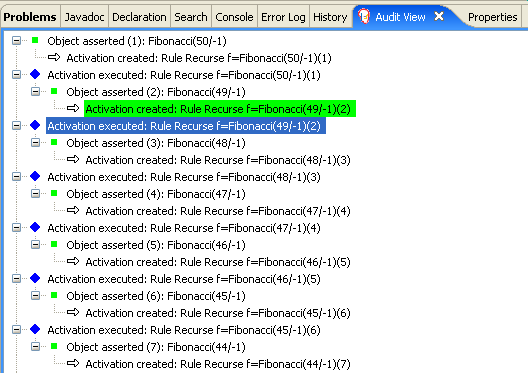Collapse Activation executed Fibonacci(46/-1)(5) node
Screen dimensions: 528x373
pyautogui.click(x=16, y=279)
